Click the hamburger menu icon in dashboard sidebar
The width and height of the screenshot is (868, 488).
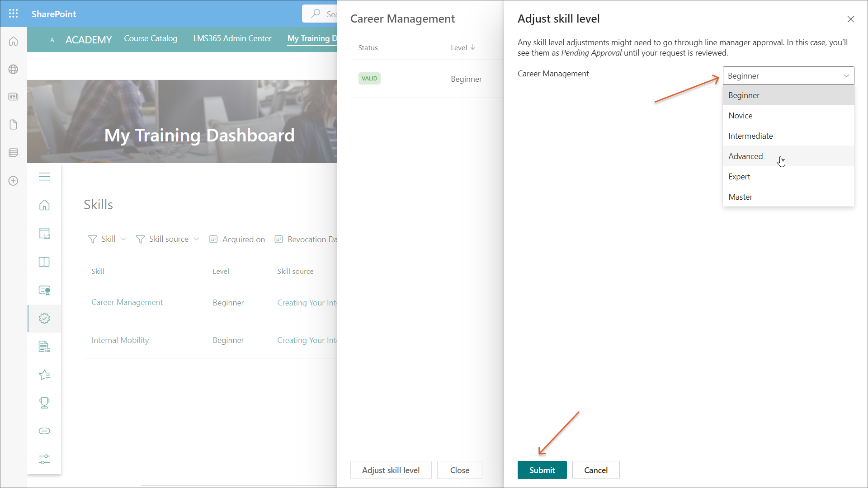point(44,177)
